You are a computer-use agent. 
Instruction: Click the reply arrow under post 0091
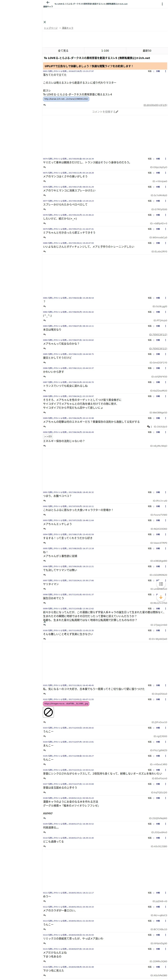45,501
